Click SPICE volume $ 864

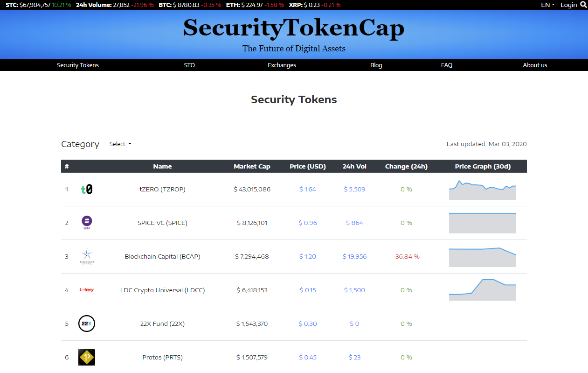click(x=354, y=223)
